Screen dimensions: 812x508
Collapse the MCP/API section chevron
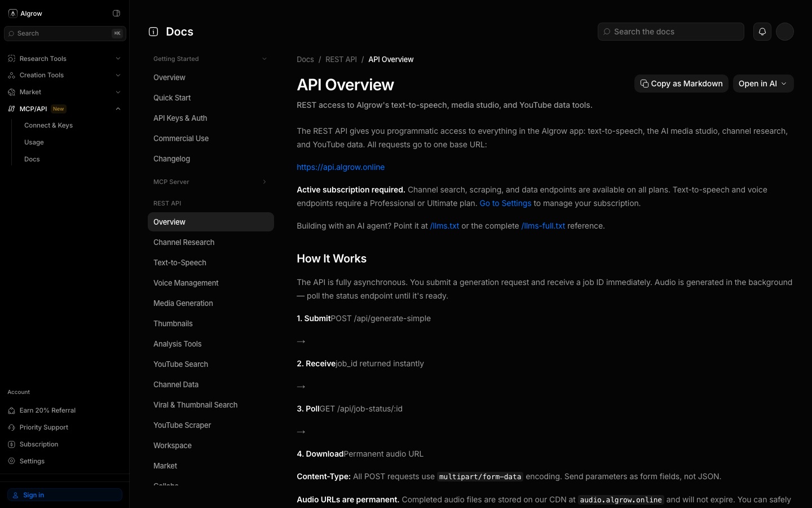point(118,109)
